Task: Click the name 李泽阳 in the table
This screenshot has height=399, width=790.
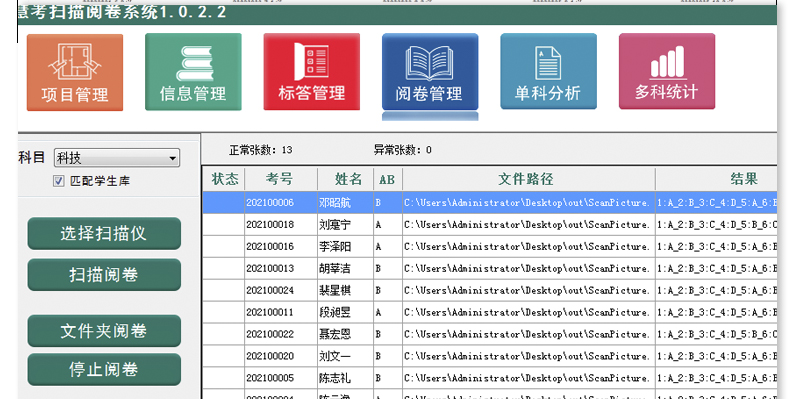Action: 335,246
